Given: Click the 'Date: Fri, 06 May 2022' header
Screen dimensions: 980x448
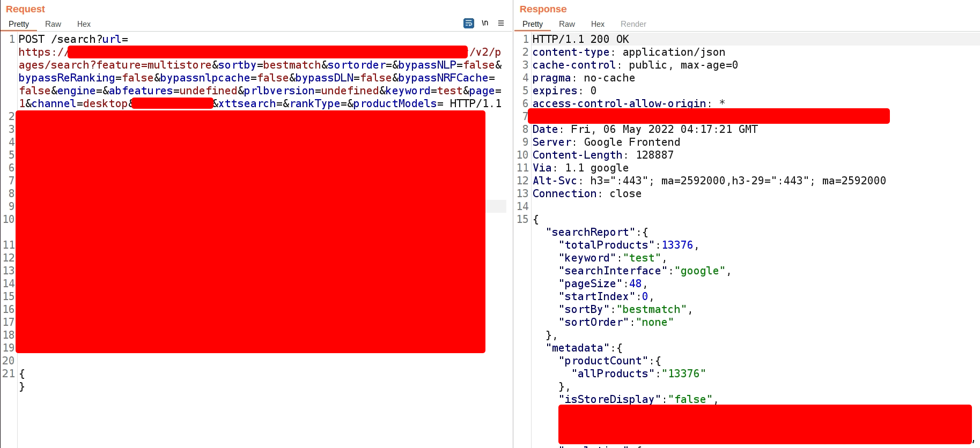Looking at the screenshot, I should (x=645, y=129).
